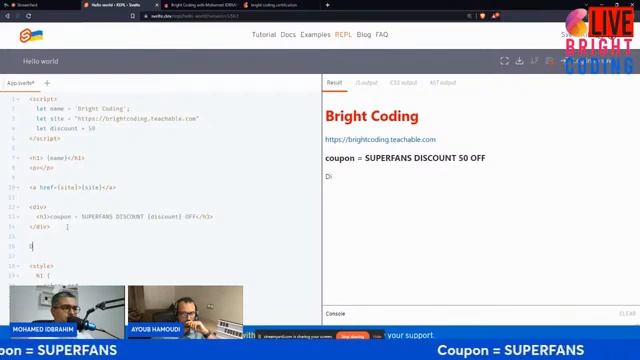The height and width of the screenshot is (360, 640).
Task: Switch to the Result tab
Action: (x=334, y=83)
